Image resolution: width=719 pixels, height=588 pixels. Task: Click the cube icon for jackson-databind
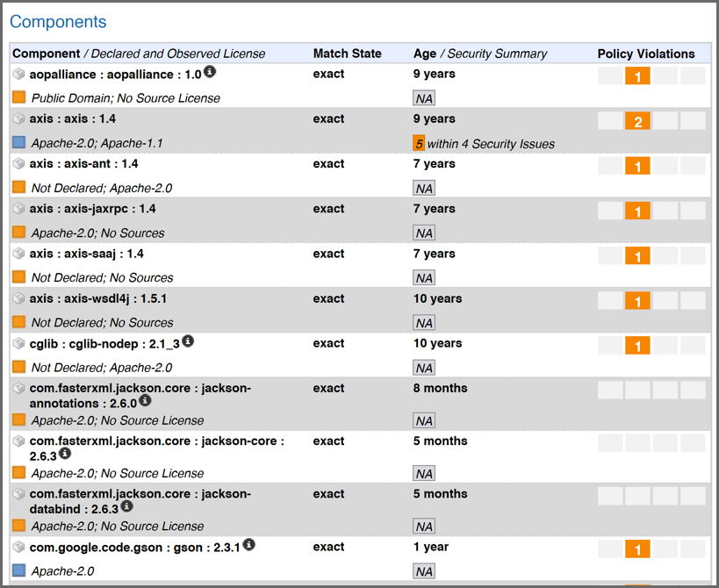click(x=18, y=494)
